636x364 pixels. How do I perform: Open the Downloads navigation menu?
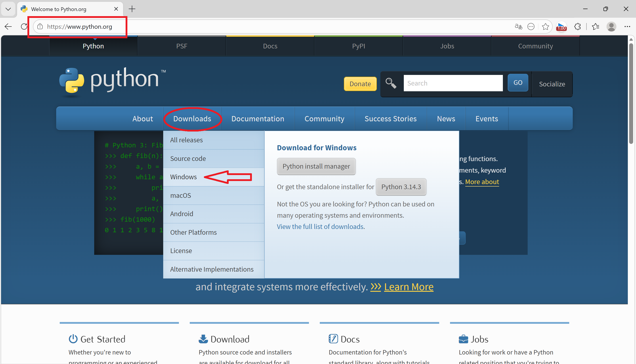192,118
